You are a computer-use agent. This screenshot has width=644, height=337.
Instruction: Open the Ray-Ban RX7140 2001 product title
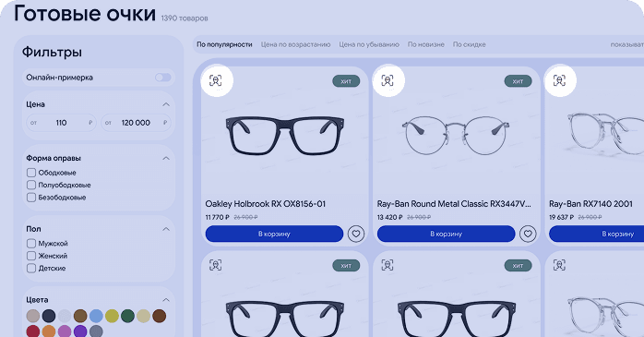coord(591,204)
